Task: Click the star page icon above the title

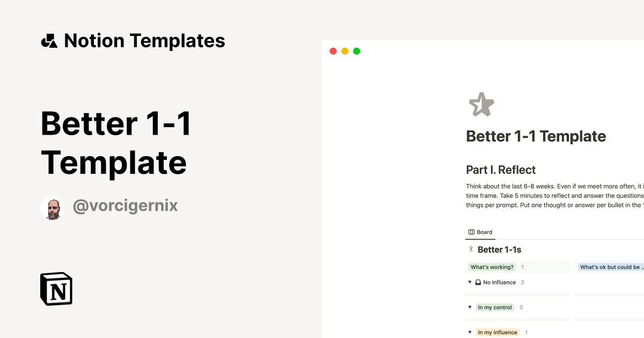Action: coord(481,104)
